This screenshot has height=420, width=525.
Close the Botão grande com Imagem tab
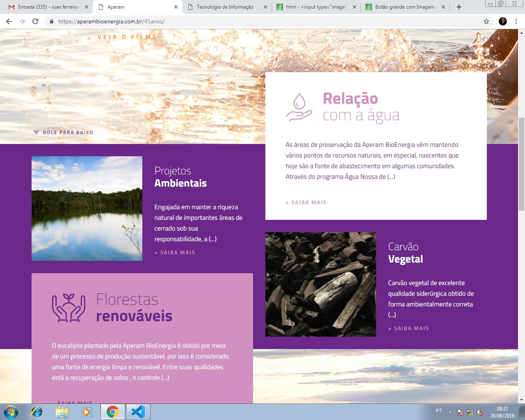pos(443,7)
